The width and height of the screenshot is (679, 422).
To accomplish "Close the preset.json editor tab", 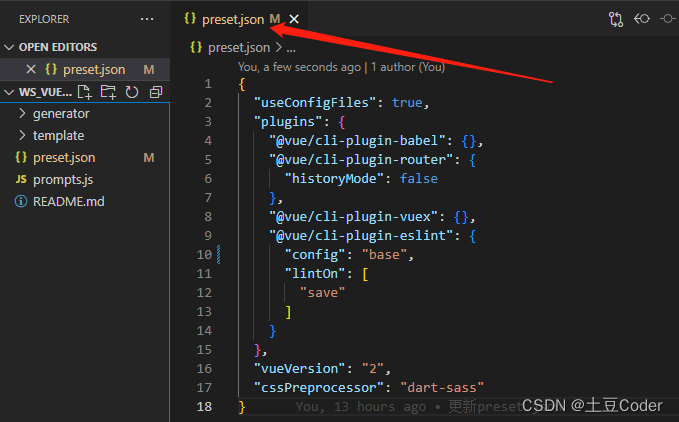I will click(294, 19).
